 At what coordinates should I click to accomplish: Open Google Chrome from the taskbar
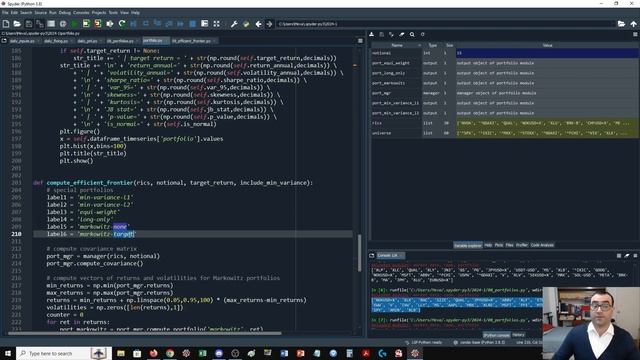tap(170, 353)
